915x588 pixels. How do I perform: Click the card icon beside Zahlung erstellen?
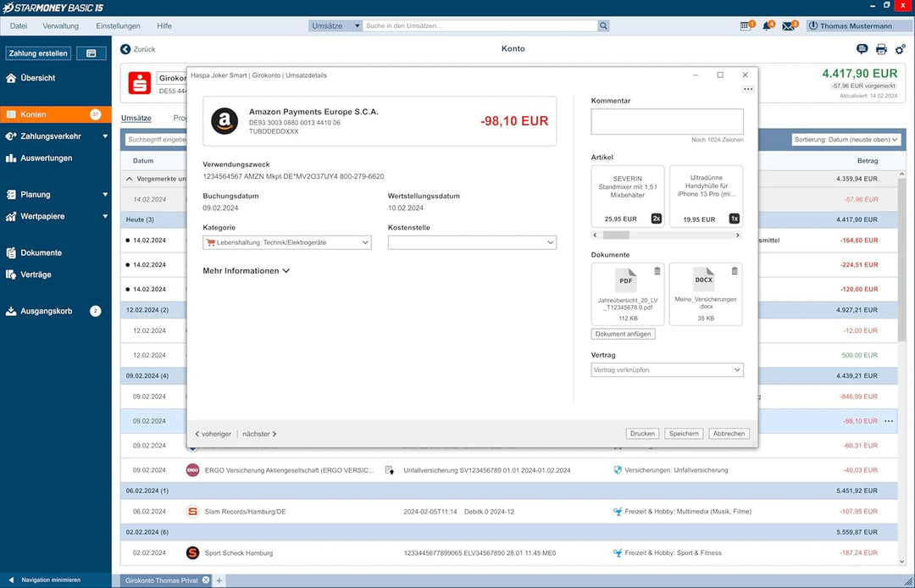pos(91,53)
